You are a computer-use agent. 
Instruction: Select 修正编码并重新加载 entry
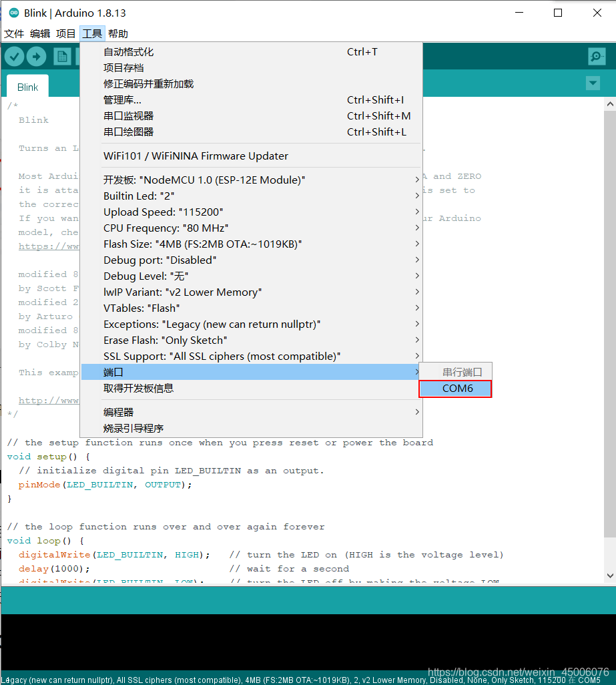pos(251,84)
